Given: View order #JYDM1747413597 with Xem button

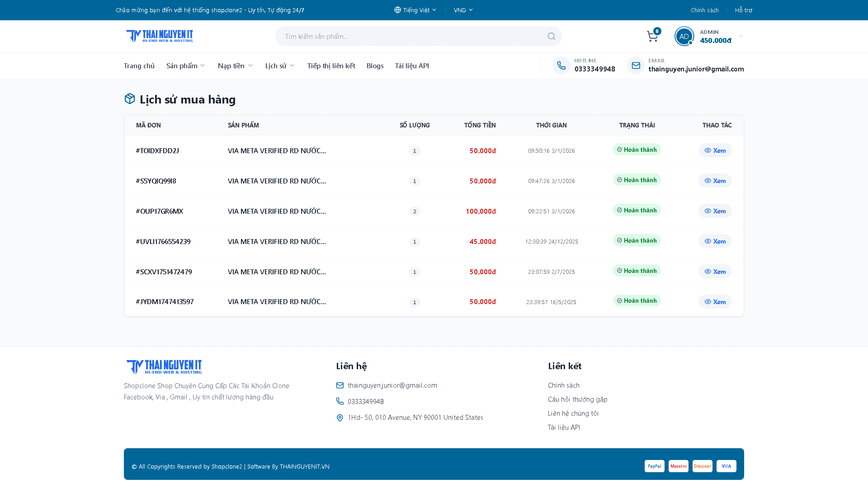Looking at the screenshot, I should (715, 302).
